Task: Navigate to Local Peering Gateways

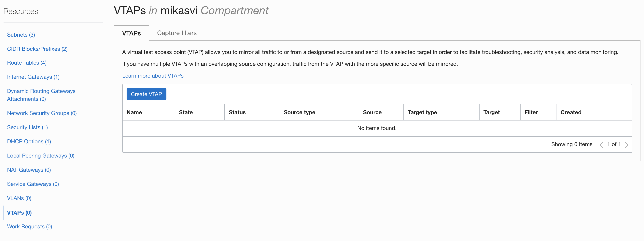Action: [x=40, y=155]
